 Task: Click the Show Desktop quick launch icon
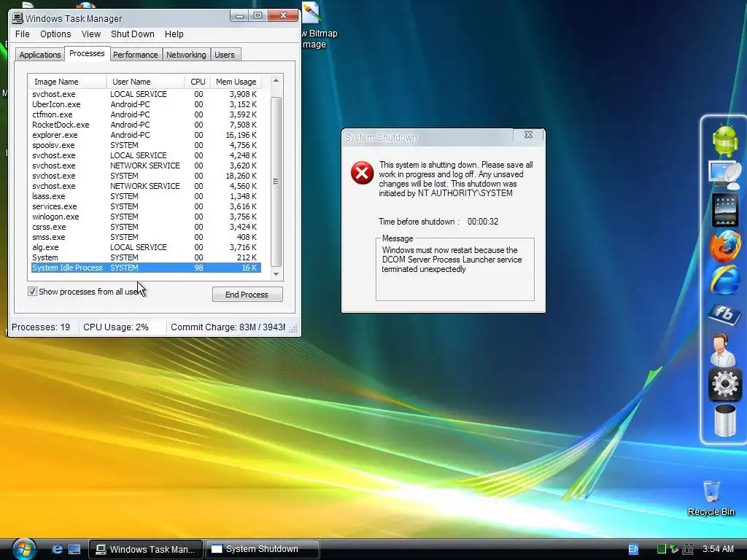pyautogui.click(x=74, y=549)
